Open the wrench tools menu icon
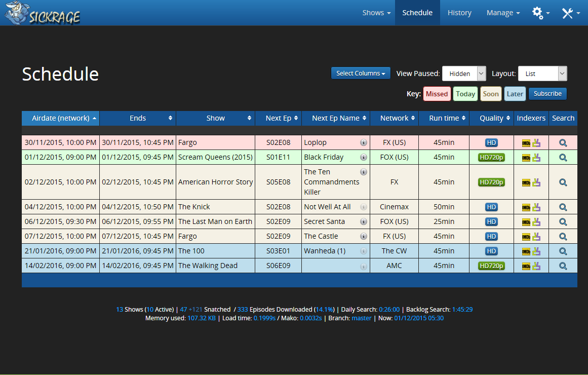 click(570, 13)
